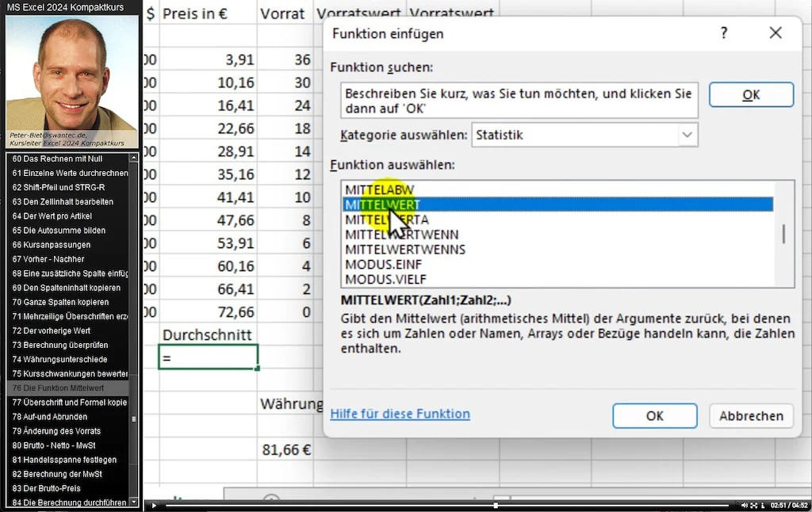Click Abbrechen to cancel the dialog
This screenshot has width=812, height=512.
tap(751, 416)
